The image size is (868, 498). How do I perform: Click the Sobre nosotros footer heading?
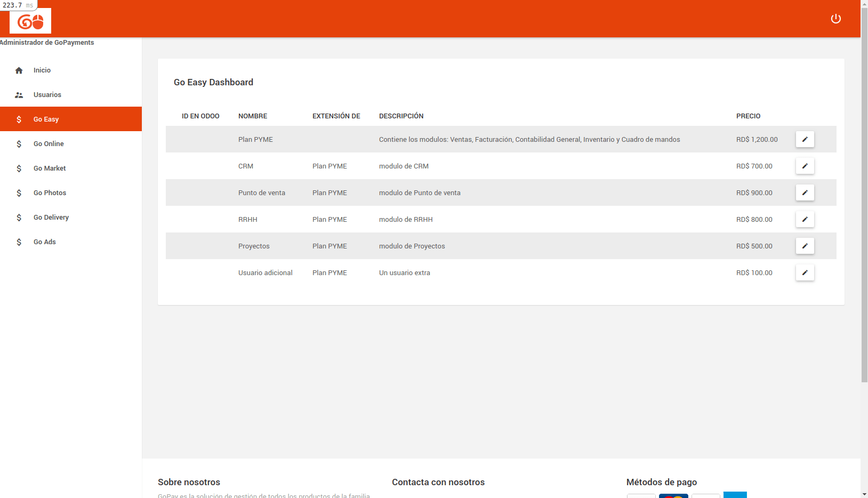pos(189,482)
